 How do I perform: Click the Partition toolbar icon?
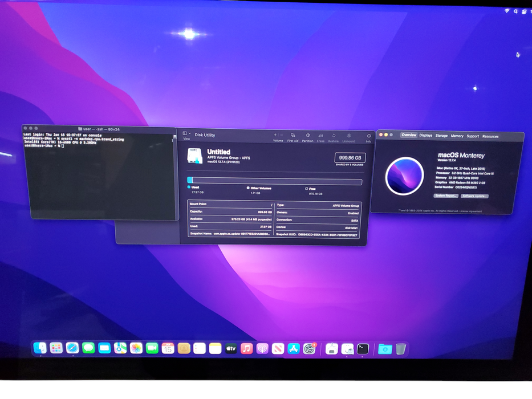tap(308, 136)
